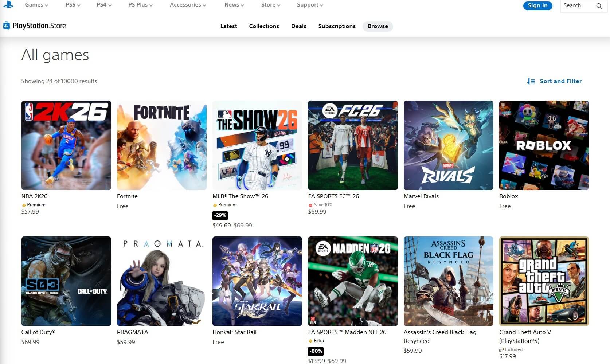Select the Roblox game thumbnail
The width and height of the screenshot is (610, 364).
[544, 145]
